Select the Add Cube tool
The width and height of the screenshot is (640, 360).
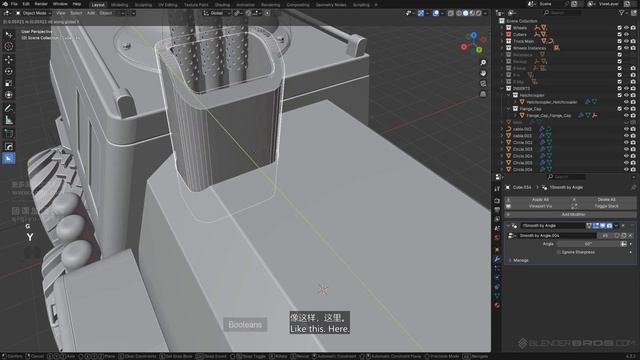click(9, 133)
